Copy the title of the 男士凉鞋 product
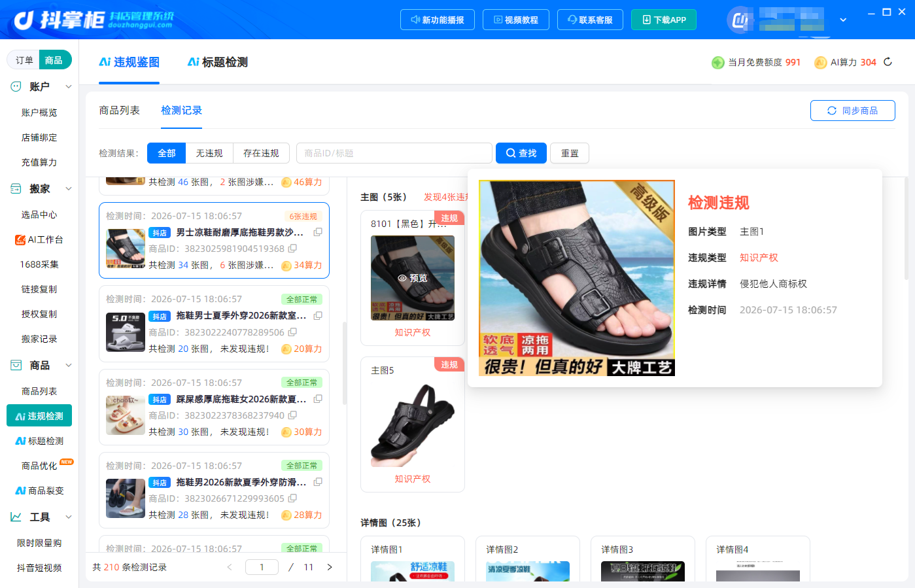This screenshot has width=915, height=588. pyautogui.click(x=318, y=232)
